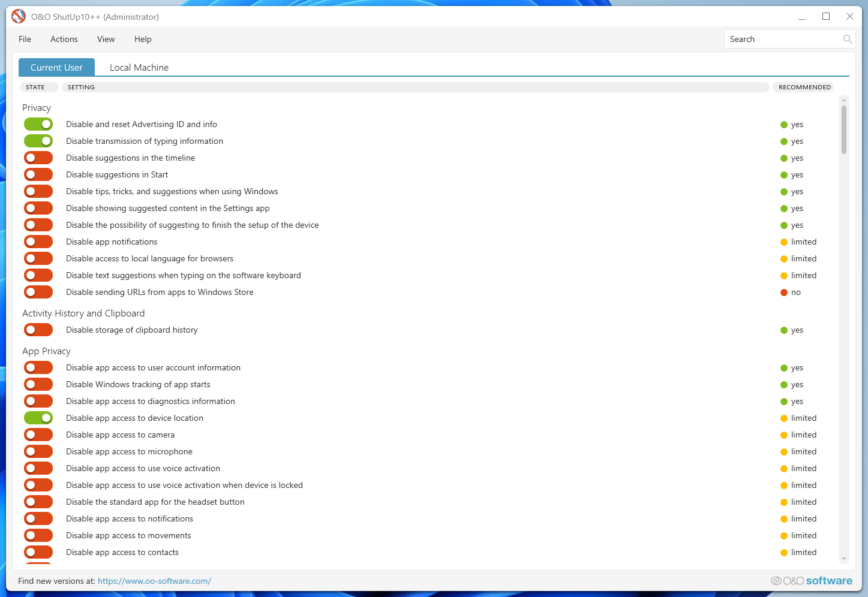Click the Privacy section heading

click(37, 108)
